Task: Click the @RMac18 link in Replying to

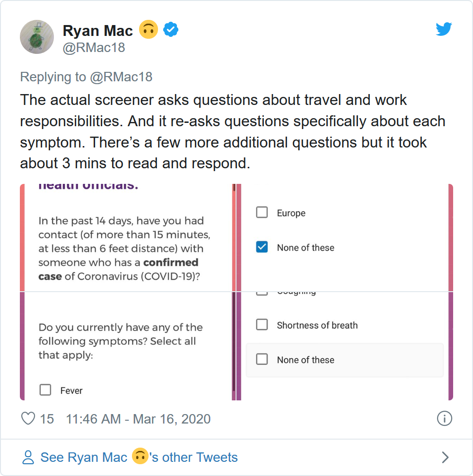Action: (x=121, y=77)
